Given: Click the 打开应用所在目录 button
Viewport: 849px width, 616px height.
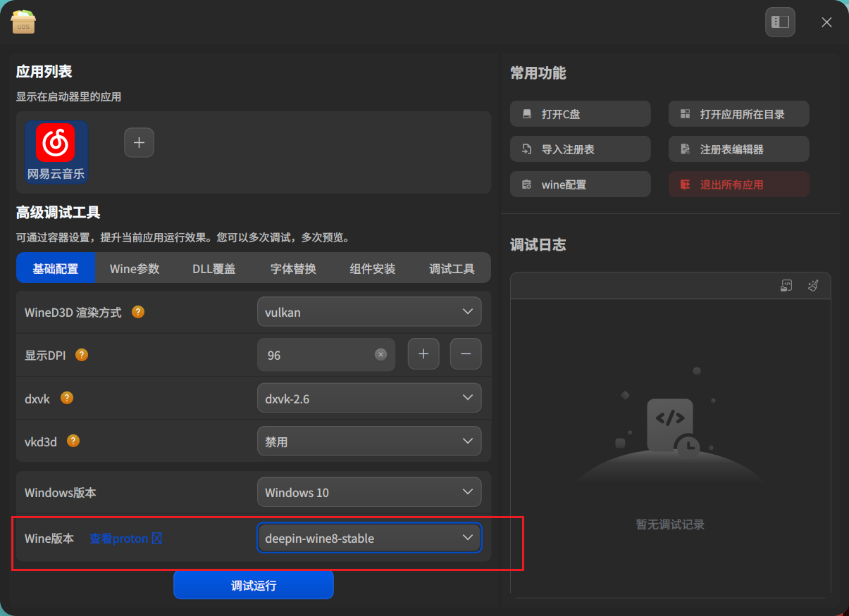Looking at the screenshot, I should [x=739, y=114].
